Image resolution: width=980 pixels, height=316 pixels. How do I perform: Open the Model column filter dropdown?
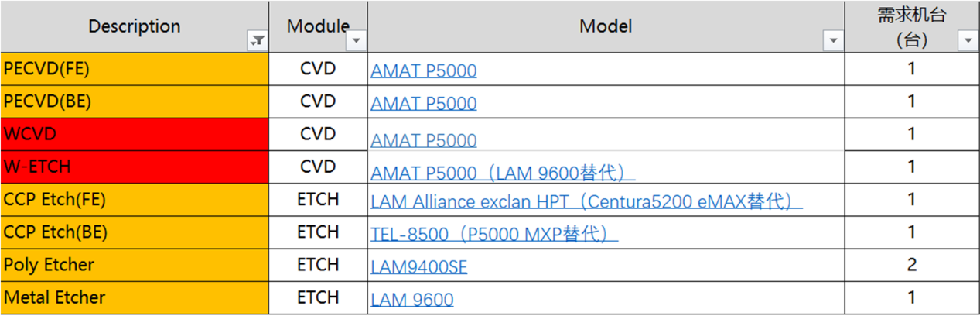[833, 41]
